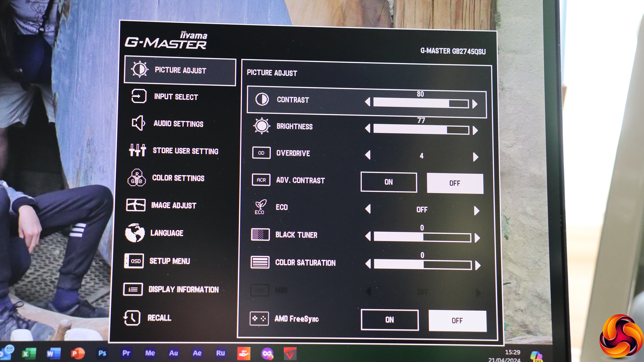The image size is (644, 362).
Task: Click the OSD Setup Menu icon
Action: pyautogui.click(x=134, y=261)
